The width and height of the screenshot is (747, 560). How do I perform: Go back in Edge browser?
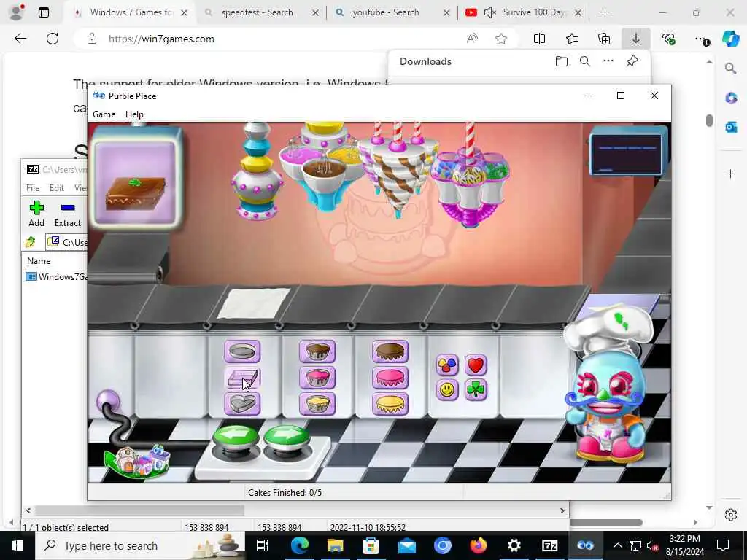(x=20, y=39)
